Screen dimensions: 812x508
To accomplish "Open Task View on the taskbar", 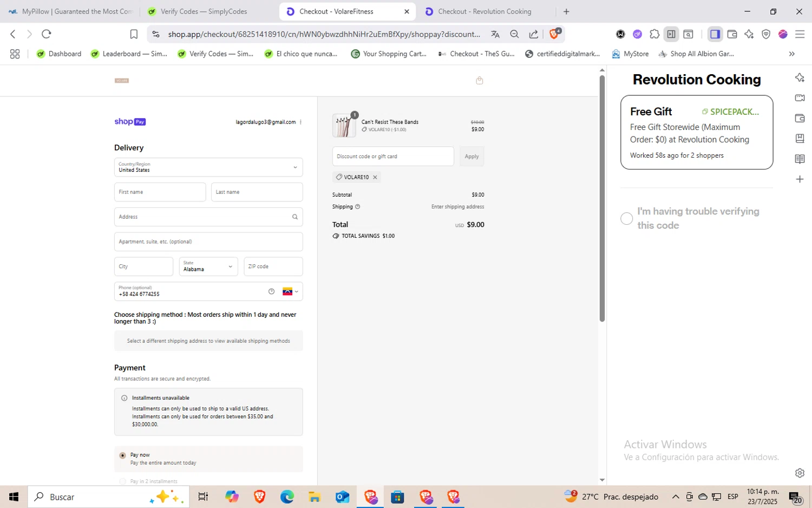I will (203, 497).
